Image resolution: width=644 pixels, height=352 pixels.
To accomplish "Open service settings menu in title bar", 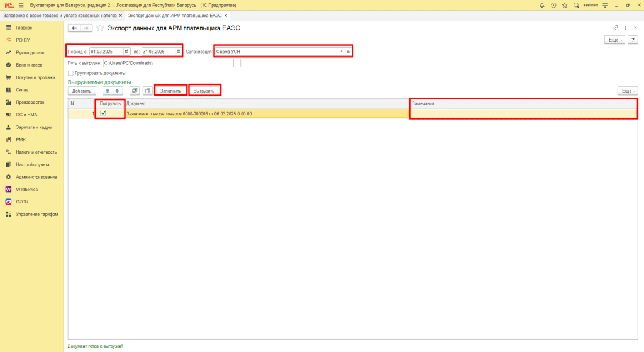I will coord(605,5).
